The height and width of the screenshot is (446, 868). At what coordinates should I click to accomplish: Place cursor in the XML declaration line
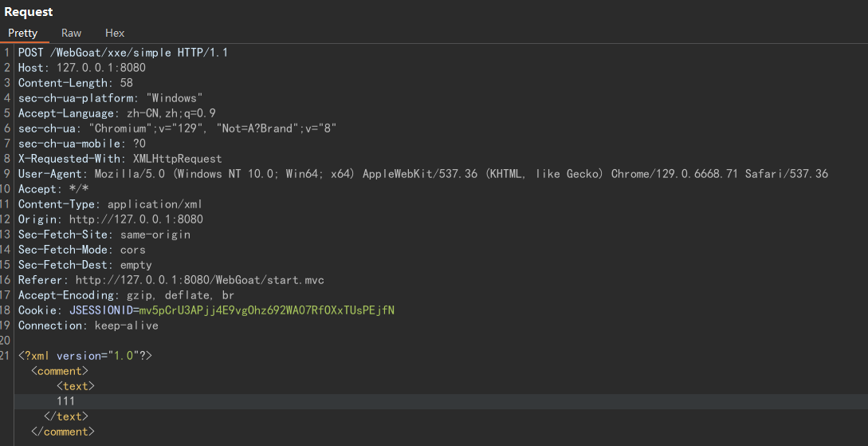click(x=84, y=356)
